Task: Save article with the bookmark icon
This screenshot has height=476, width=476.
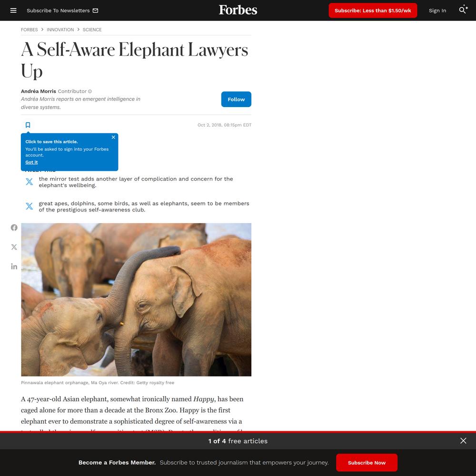Action: point(28,125)
